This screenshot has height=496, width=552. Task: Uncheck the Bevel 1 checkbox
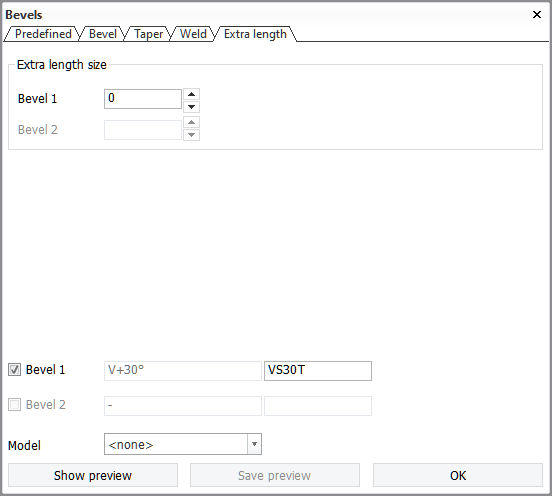click(14, 370)
